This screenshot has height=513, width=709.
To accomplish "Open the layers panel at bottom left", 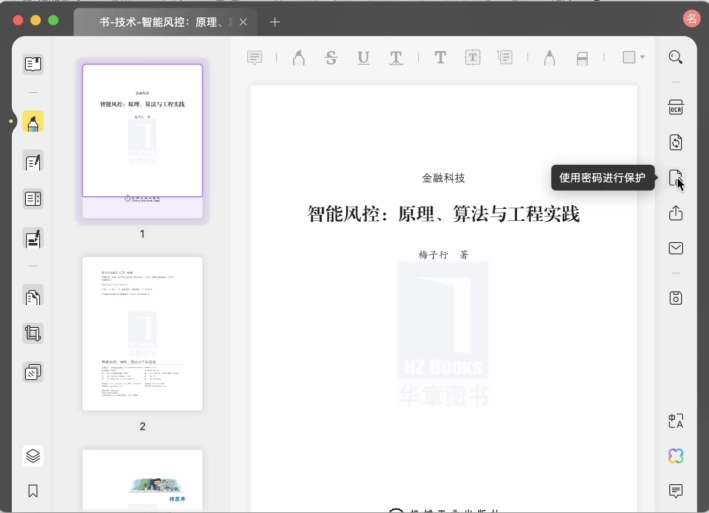I will click(x=33, y=456).
